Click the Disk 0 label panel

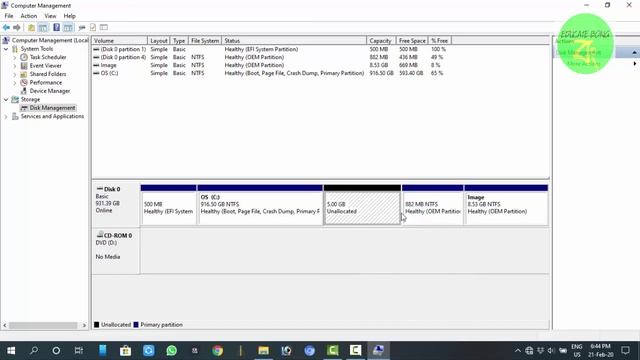pyautogui.click(x=116, y=205)
